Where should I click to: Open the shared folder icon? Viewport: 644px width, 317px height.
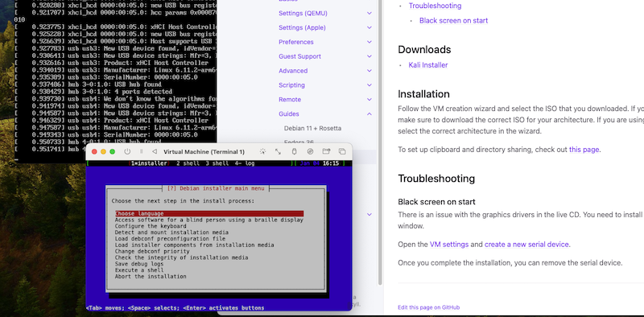[326, 151]
